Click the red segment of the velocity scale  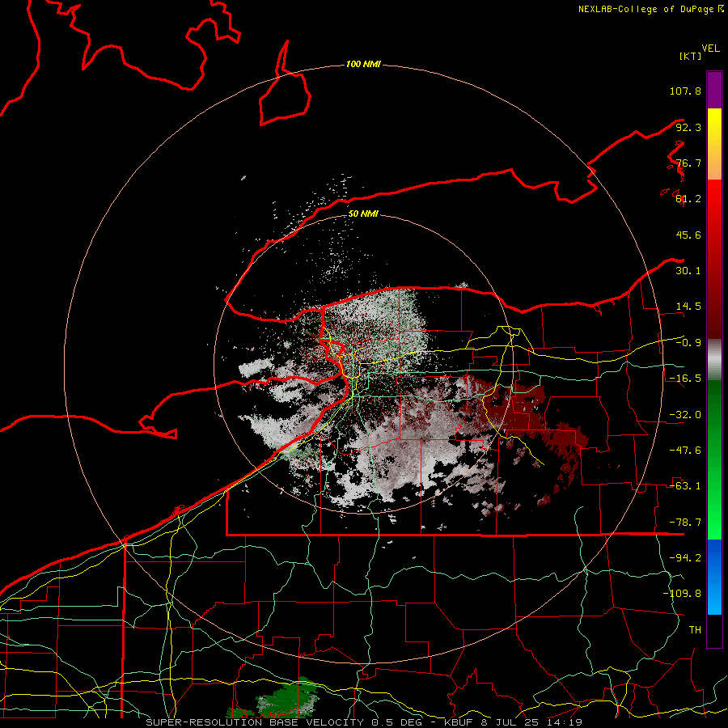714,259
